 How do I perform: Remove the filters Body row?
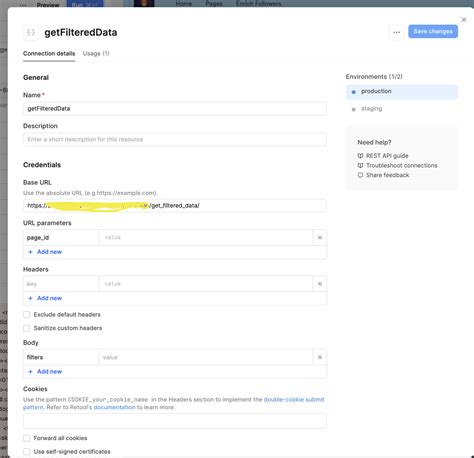click(320, 357)
